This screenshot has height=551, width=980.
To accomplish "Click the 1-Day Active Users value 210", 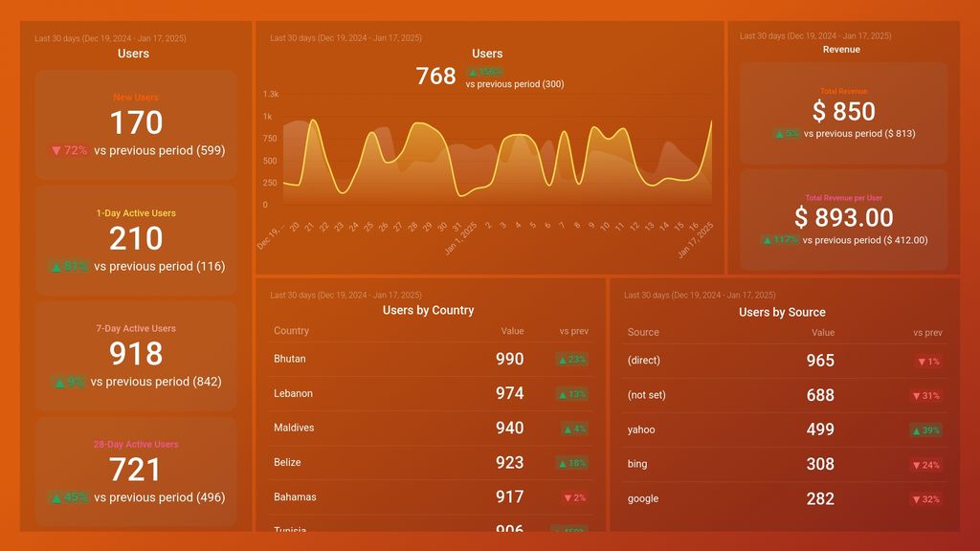I will coord(136,238).
